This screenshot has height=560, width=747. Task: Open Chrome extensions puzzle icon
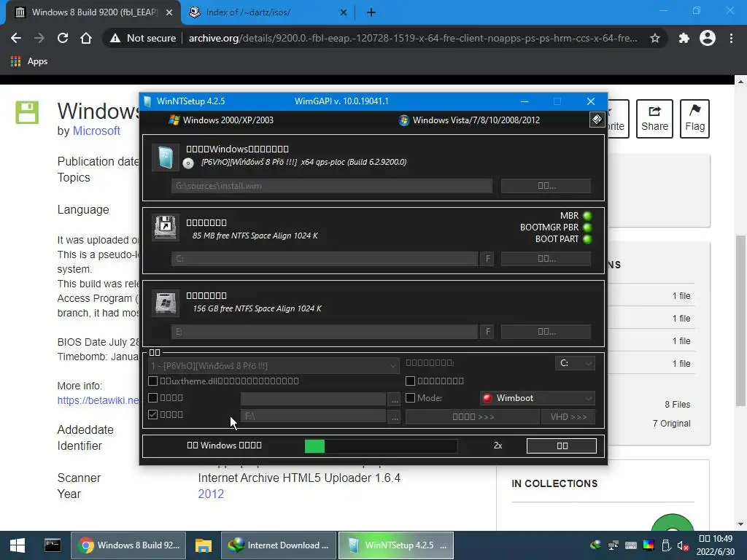[x=684, y=38]
